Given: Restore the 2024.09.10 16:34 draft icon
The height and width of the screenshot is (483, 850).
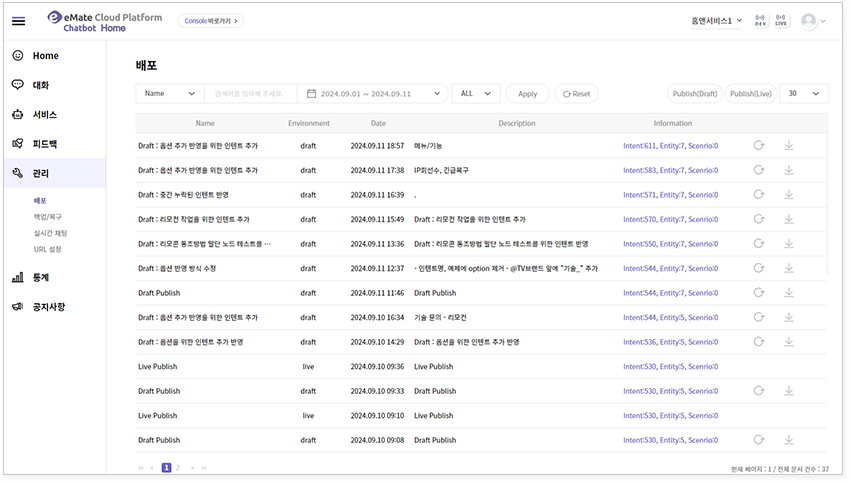Looking at the screenshot, I should pos(759,317).
